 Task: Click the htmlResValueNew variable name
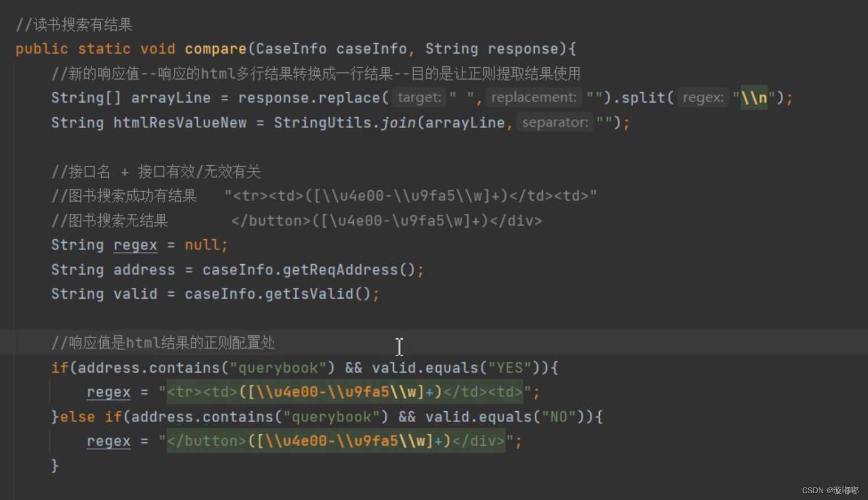(180, 123)
